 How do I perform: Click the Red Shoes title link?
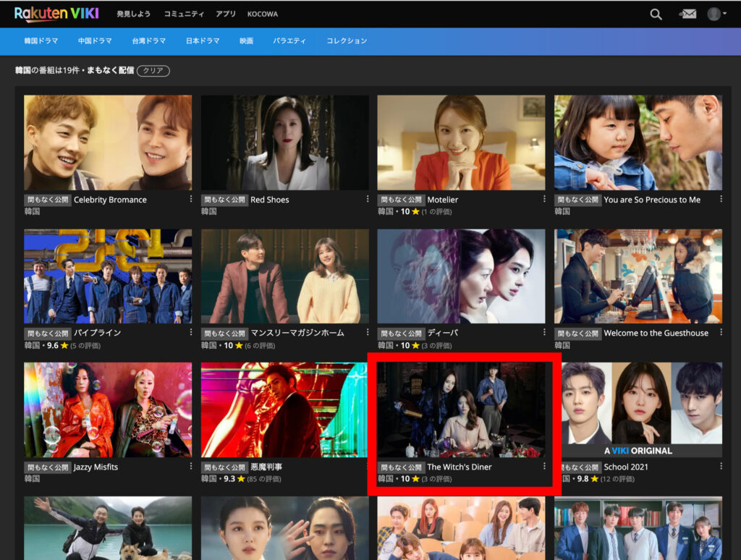[x=270, y=200]
